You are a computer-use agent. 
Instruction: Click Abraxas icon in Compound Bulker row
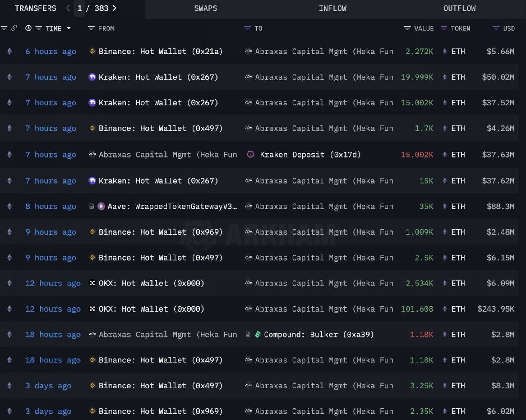92,334
